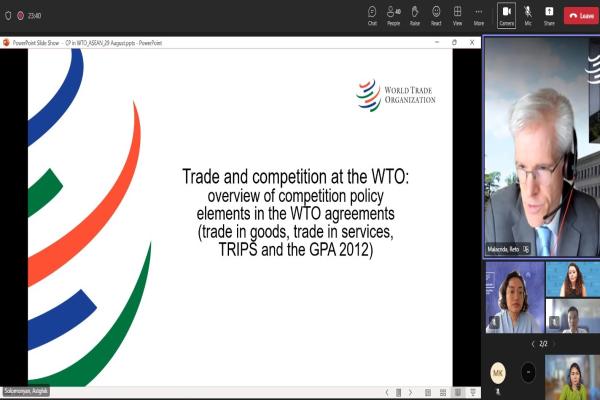The width and height of the screenshot is (600, 400).
Task: Click the 2/2 gallery page indicator
Action: 543,344
